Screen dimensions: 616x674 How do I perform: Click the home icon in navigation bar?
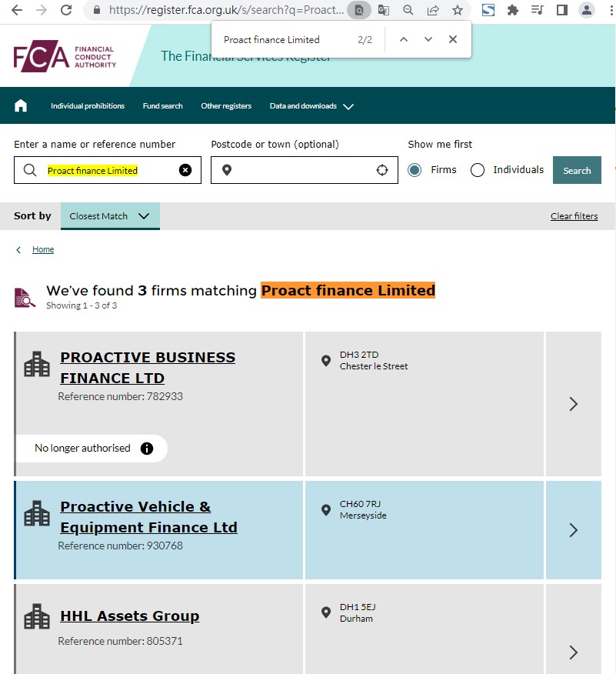pyautogui.click(x=21, y=106)
